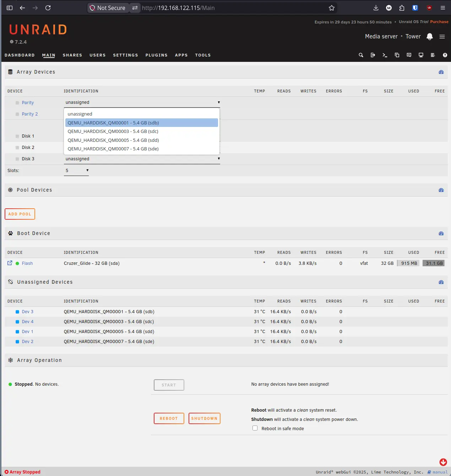Click the Shutdown button
Viewport: 451px width, 476px height.
coord(204,418)
